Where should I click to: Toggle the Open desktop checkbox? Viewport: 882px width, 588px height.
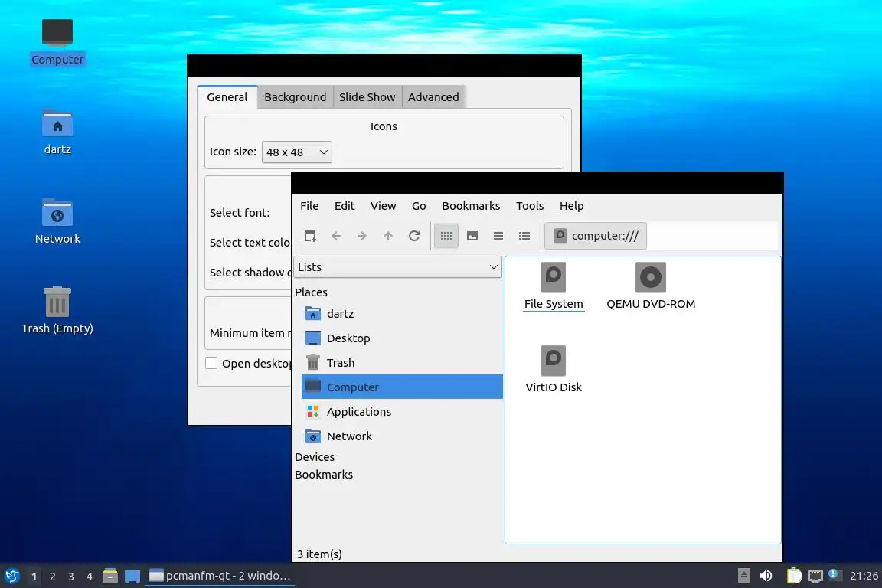tap(211, 363)
